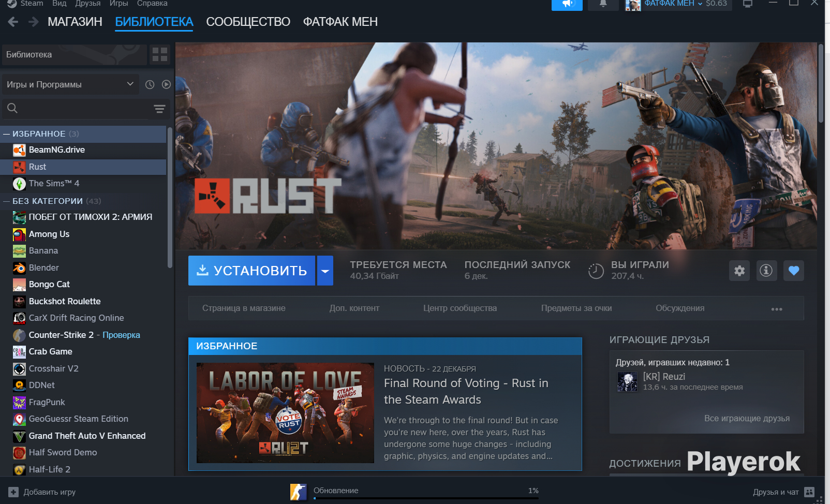Viewport: 830px width, 504px height.
Task: Click the update download progress bar
Action: (426, 498)
